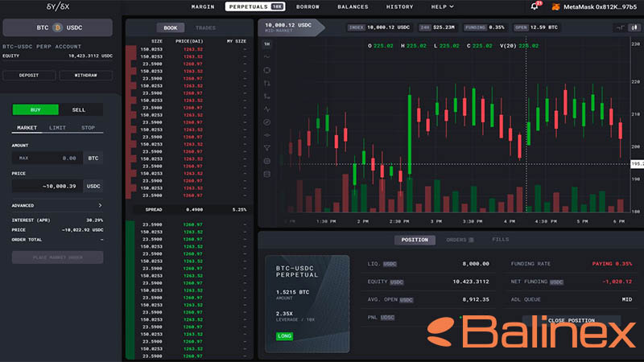Click the Bitcoin coin icon
The width and height of the screenshot is (644, 362).
click(x=57, y=27)
